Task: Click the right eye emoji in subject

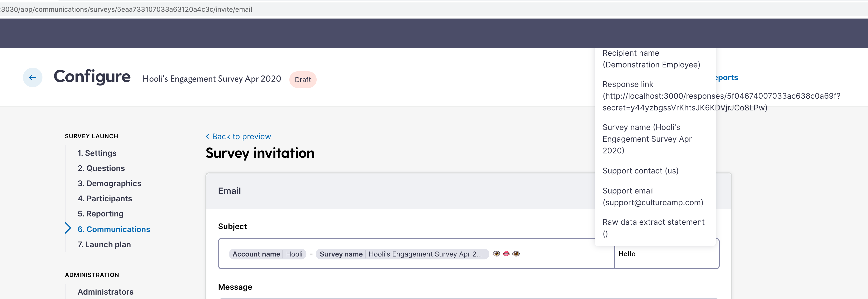Action: point(516,253)
